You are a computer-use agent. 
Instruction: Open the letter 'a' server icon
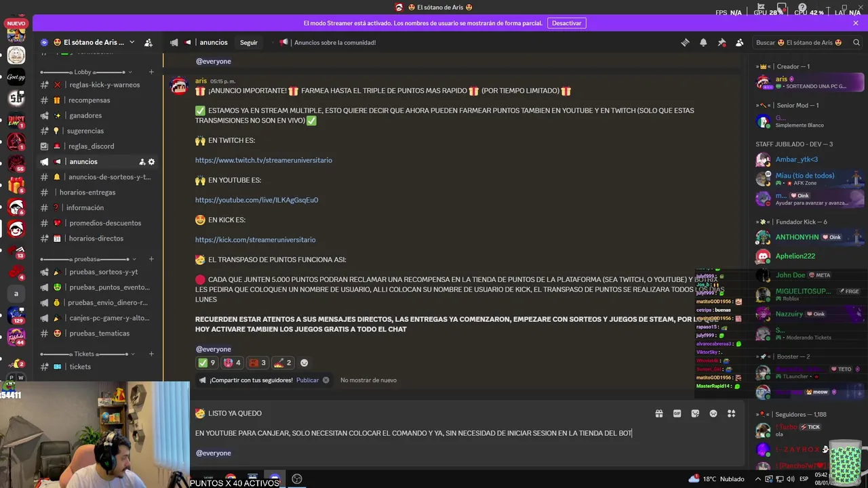click(16, 293)
